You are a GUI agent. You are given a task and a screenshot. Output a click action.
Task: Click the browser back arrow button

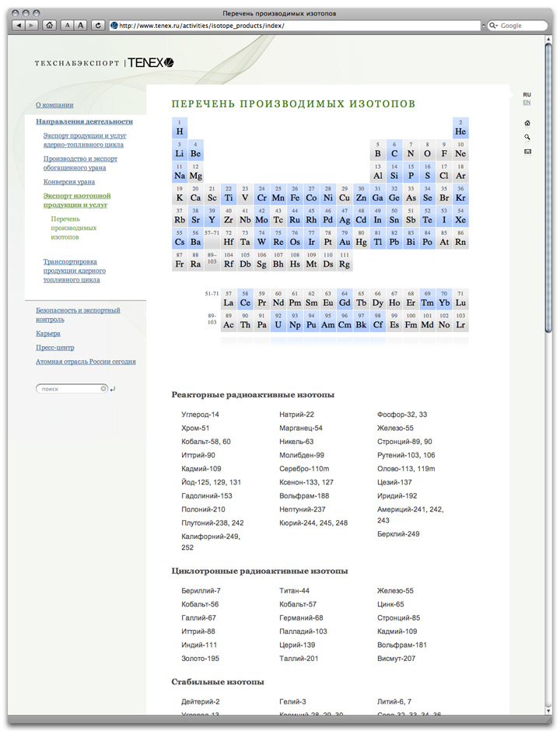coord(19,26)
